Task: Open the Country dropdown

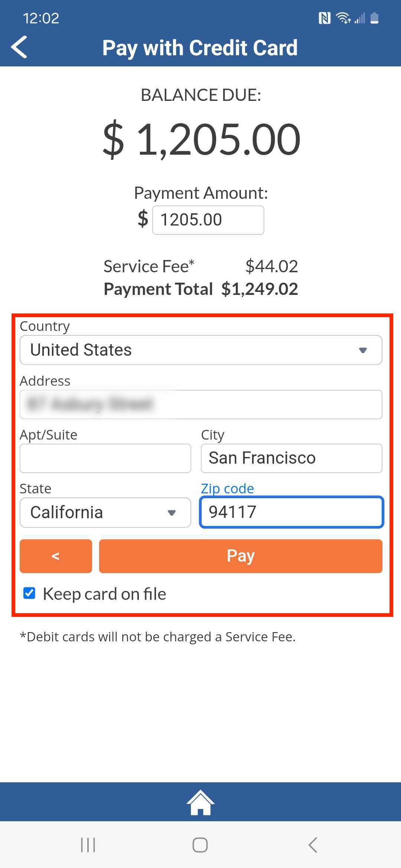Action: click(201, 350)
